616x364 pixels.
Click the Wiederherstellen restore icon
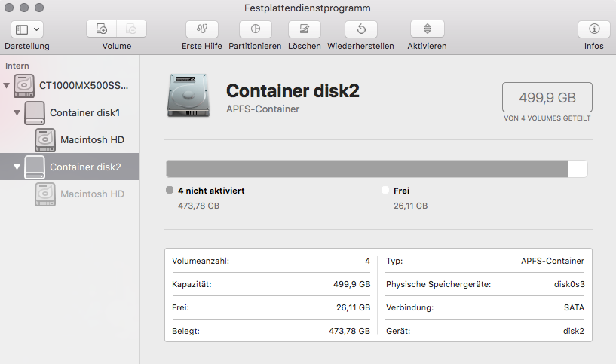click(x=360, y=29)
